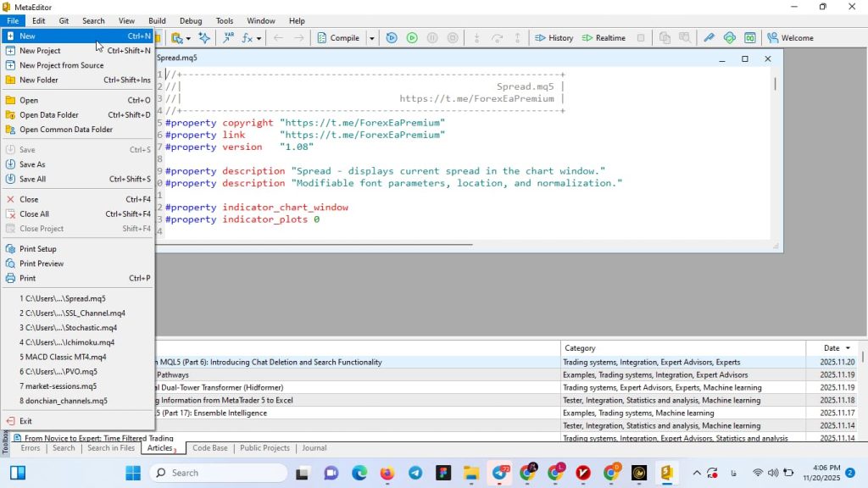
Task: Switch to the Errors tab
Action: [x=31, y=448]
